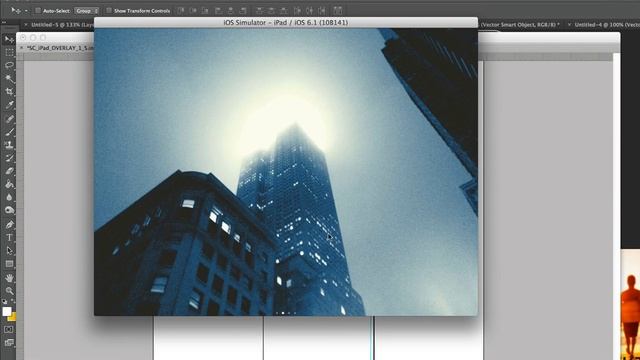
Task: Reset default foreground and background colors
Action: 4,302
